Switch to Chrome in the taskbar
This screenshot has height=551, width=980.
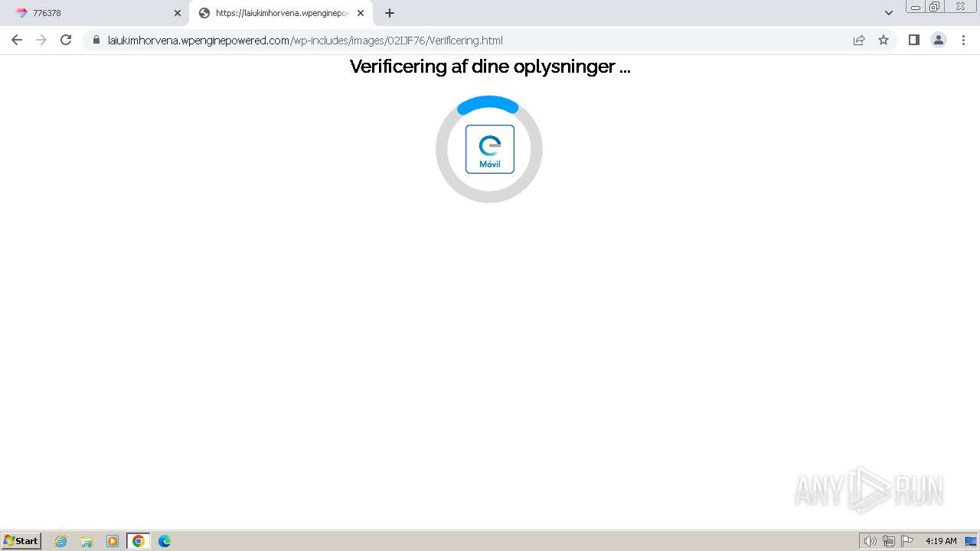coord(139,541)
